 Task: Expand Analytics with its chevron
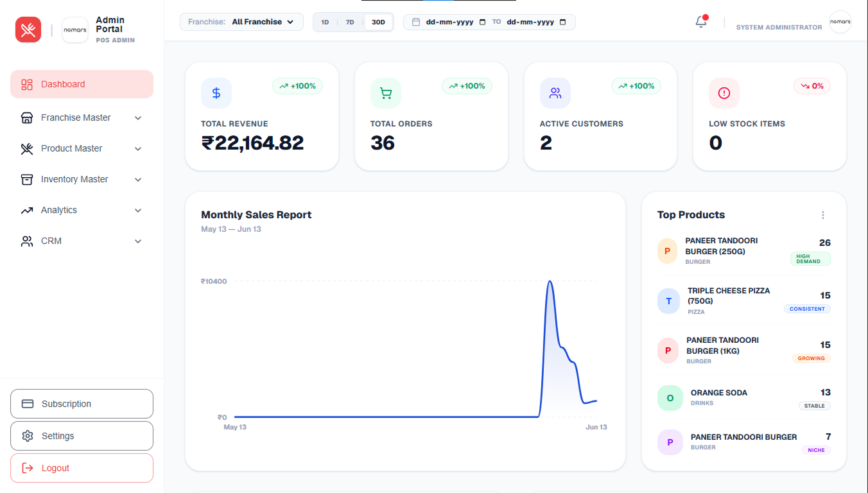point(138,211)
